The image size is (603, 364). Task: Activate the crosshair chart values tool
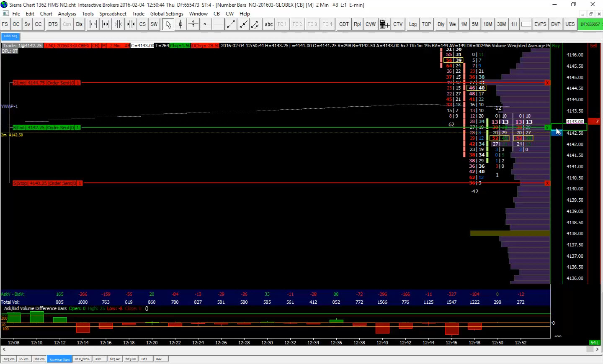coord(181,24)
